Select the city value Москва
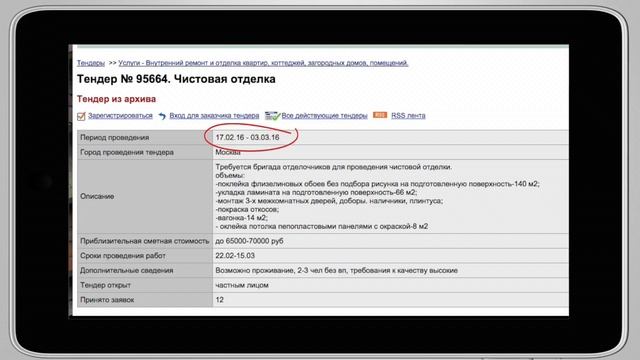 coord(228,152)
